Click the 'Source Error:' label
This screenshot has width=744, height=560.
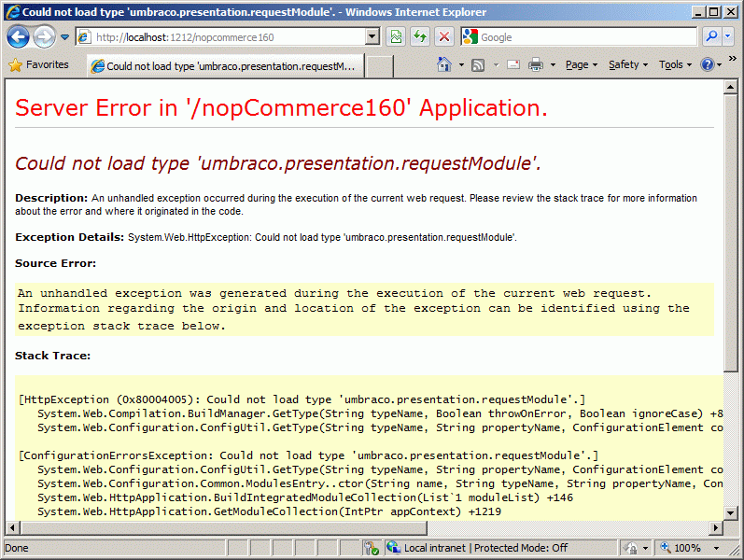[x=55, y=263]
